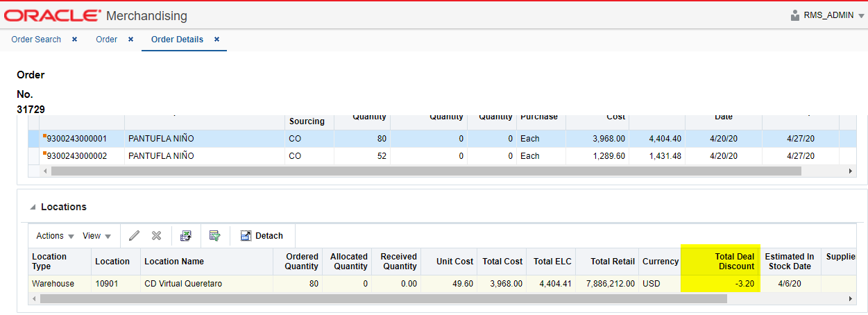Collapse the Locations section

click(x=33, y=207)
